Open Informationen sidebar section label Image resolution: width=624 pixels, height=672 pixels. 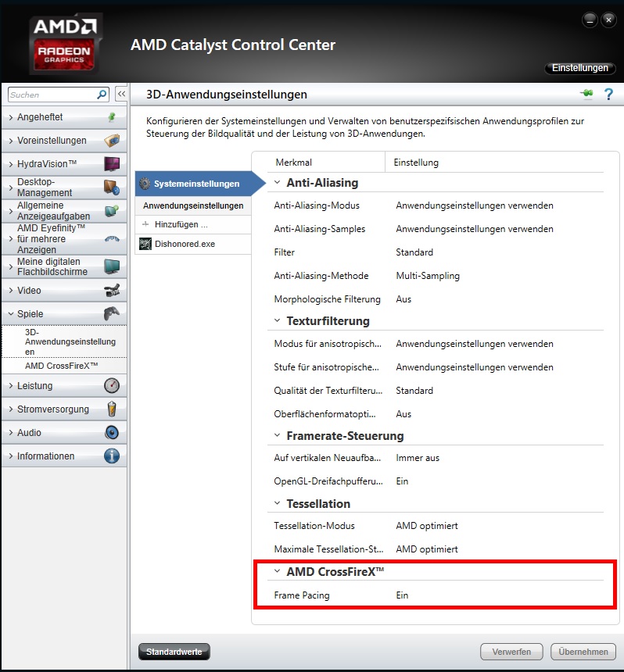pyautogui.click(x=45, y=456)
